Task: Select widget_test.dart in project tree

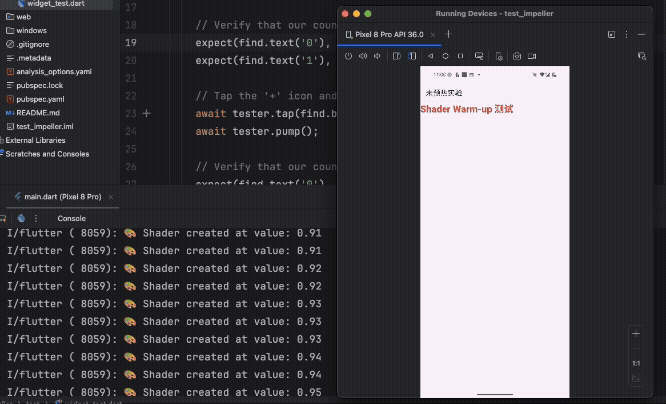Action: (51, 4)
